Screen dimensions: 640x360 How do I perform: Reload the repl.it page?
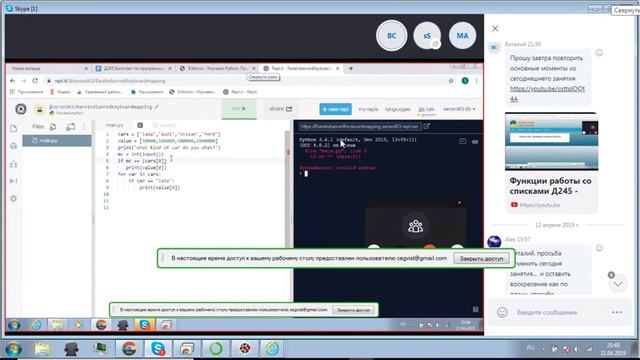point(35,81)
